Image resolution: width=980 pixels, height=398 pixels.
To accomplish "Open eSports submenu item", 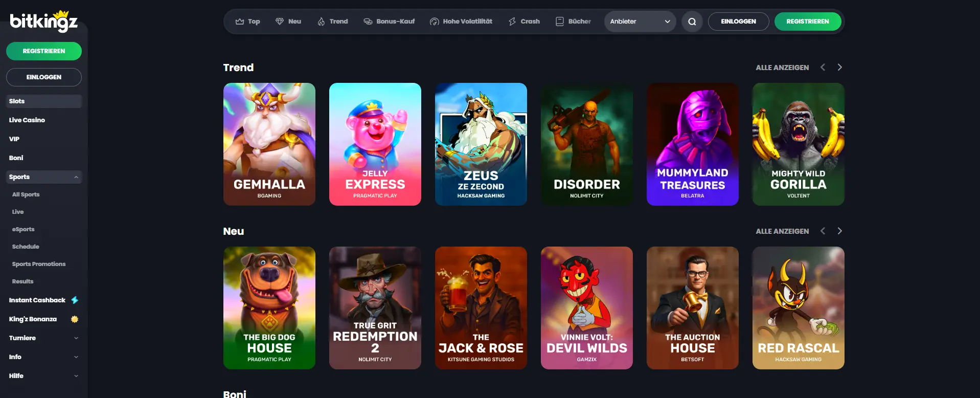I will [x=24, y=229].
